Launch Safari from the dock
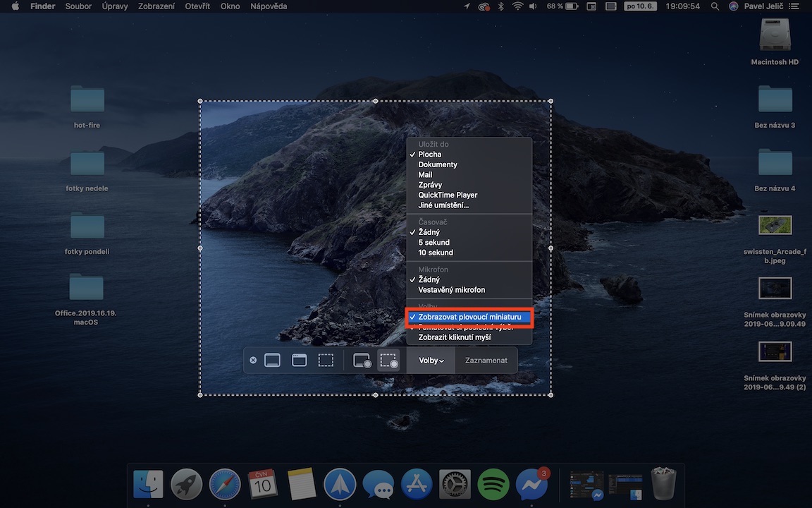 225,484
